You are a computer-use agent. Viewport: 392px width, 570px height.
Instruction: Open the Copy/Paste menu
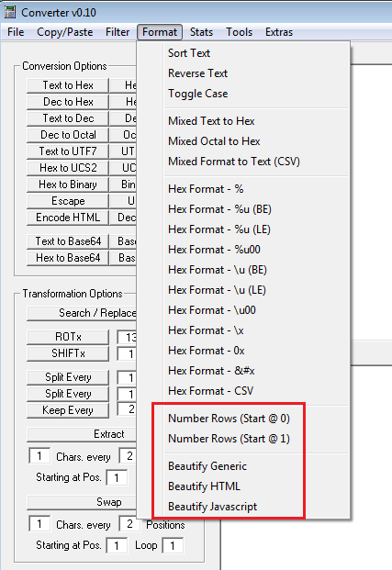click(x=65, y=32)
